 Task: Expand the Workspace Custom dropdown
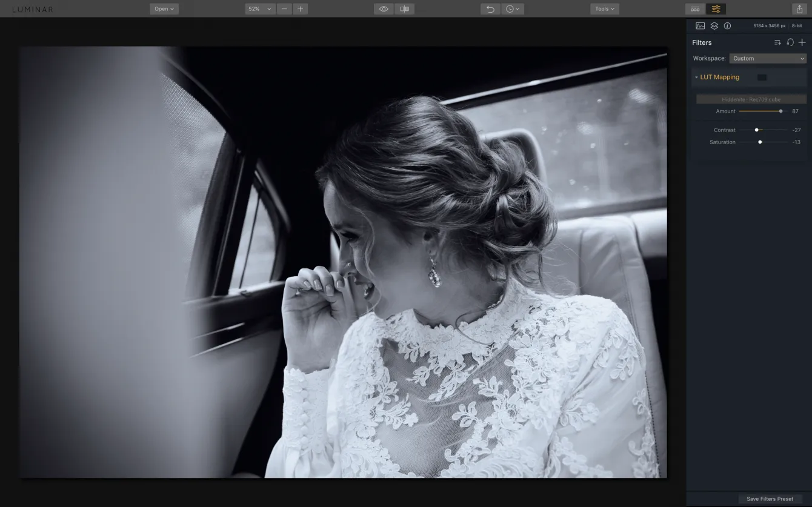click(768, 59)
